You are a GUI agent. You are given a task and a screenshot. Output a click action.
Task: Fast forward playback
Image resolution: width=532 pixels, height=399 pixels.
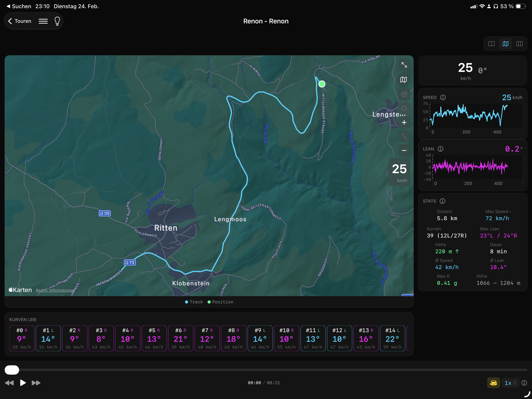[x=36, y=383]
